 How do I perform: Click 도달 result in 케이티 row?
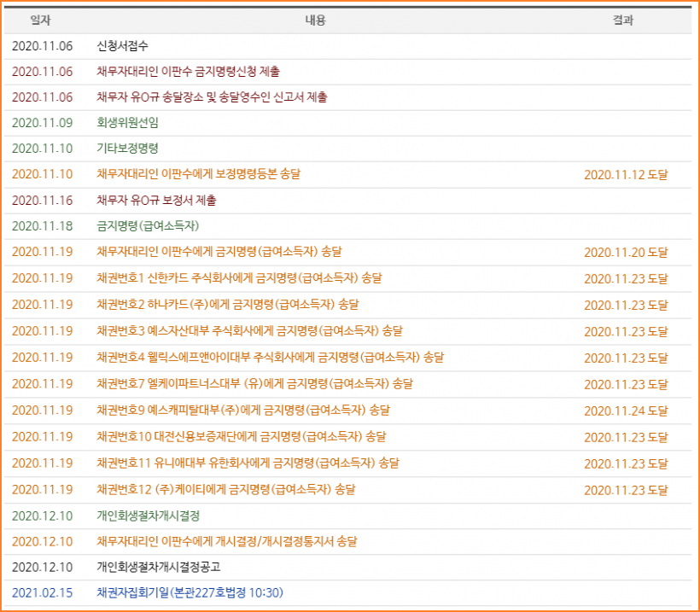pyautogui.click(x=626, y=490)
